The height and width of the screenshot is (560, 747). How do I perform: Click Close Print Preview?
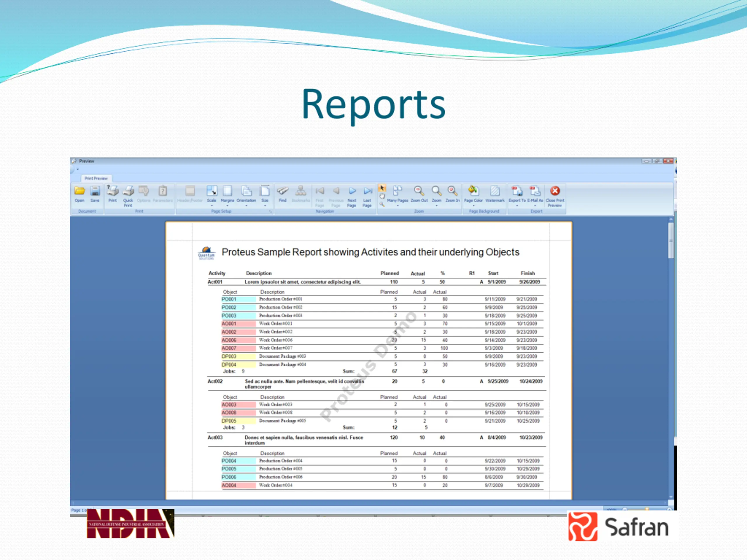pos(555,196)
